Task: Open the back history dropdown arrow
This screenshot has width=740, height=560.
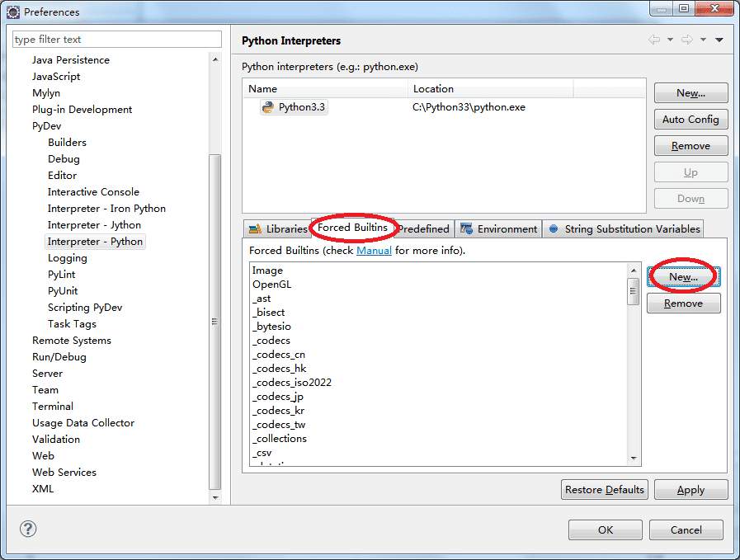Action: 670,40
